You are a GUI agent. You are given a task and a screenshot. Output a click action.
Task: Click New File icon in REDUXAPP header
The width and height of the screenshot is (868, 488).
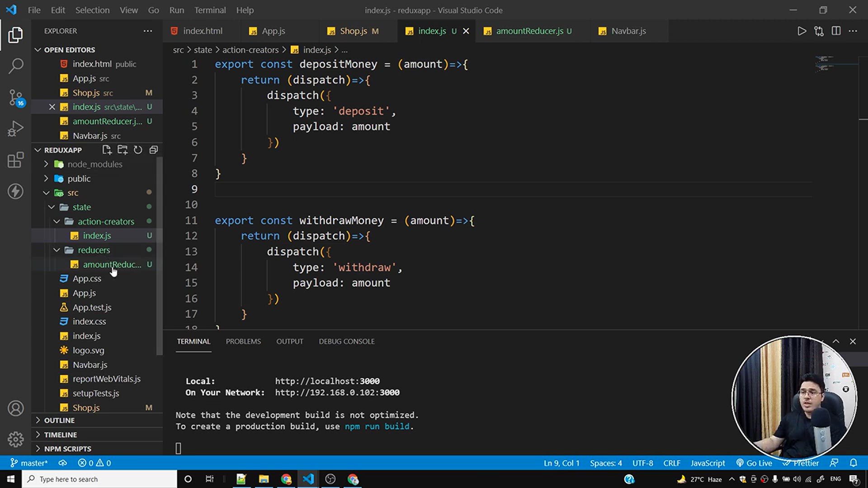(107, 150)
